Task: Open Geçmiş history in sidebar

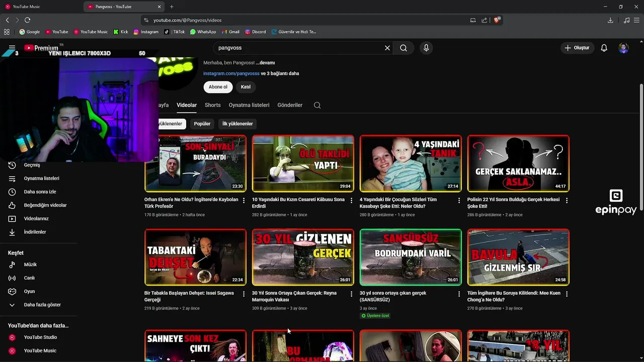Action: click(x=32, y=165)
